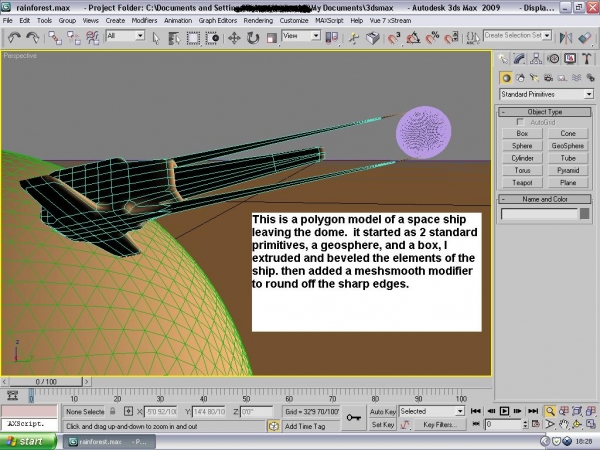Open Select by Name list icon
Viewport: 600px width, 450px height.
click(x=174, y=38)
